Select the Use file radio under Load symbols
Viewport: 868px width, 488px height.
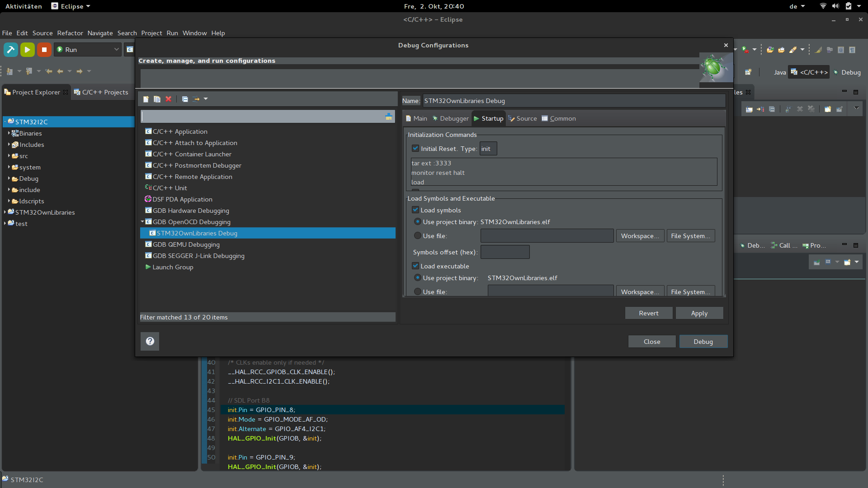418,236
